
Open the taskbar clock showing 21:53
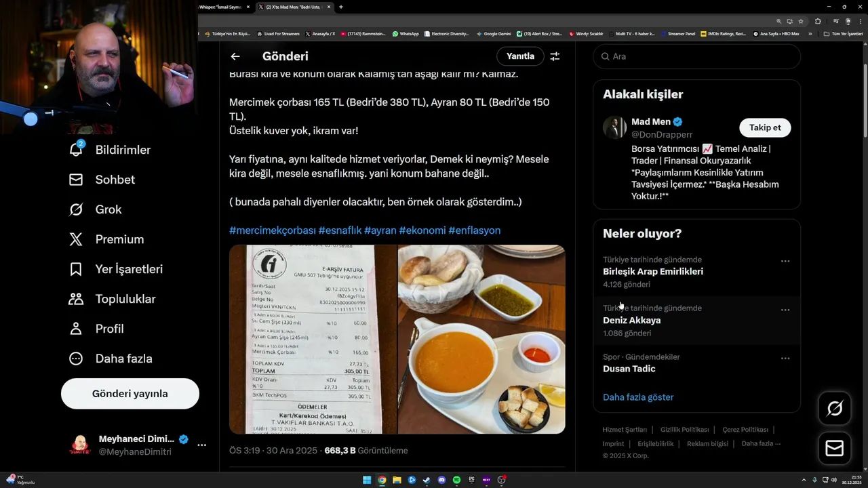[851, 480]
